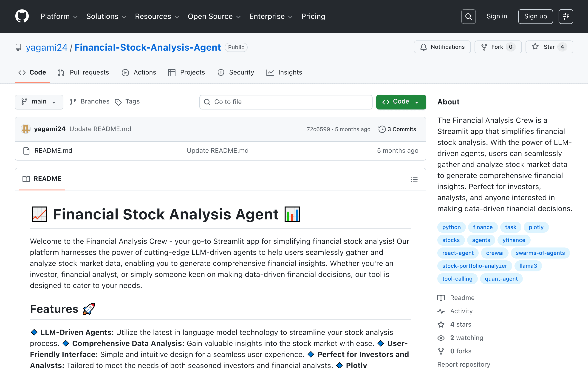This screenshot has width=588, height=368.
Task: Click Sign in
Action: tap(497, 16)
